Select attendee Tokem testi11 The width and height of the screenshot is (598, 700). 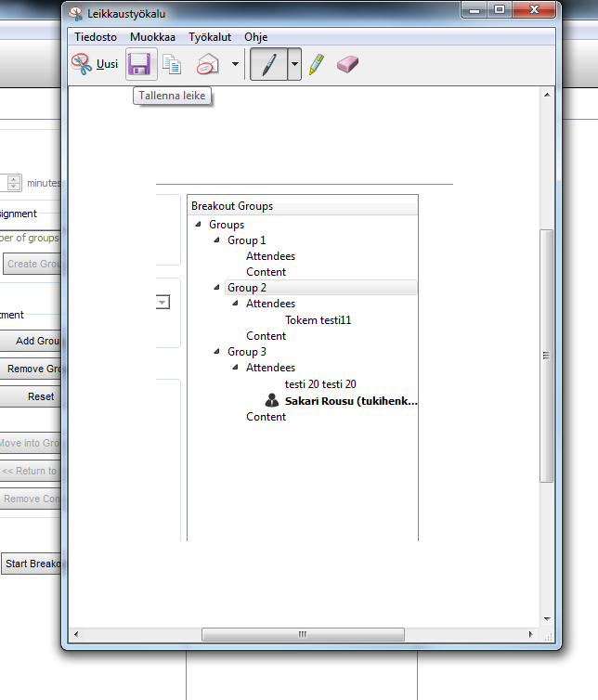pos(318,320)
